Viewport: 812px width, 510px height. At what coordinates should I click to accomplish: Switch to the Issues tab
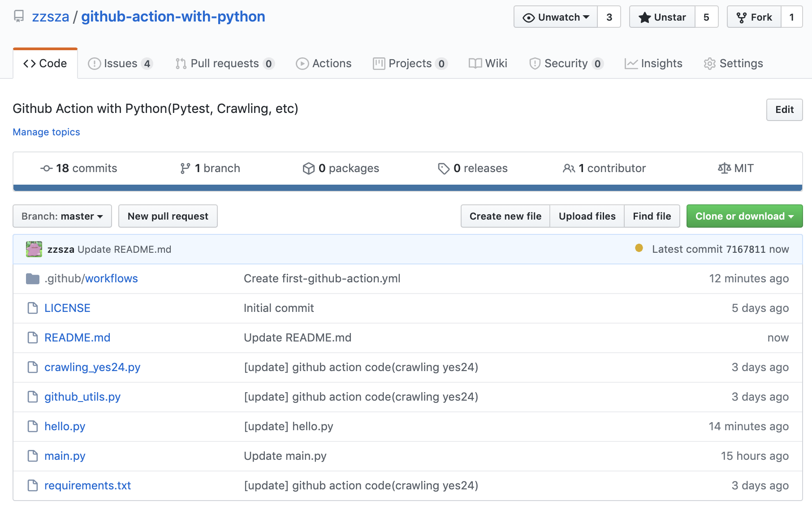click(x=120, y=64)
